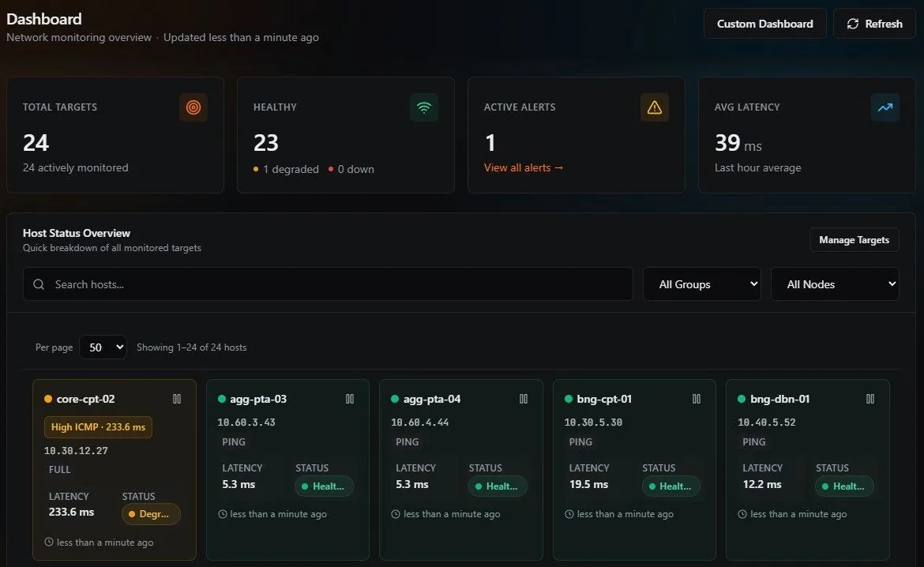Click the IP address 10.40.5.52

coord(767,422)
